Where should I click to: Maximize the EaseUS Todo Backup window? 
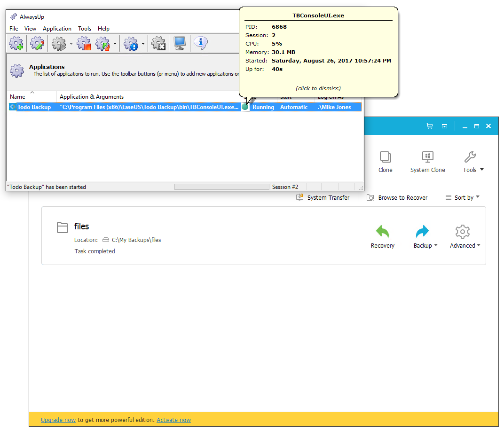[x=477, y=126]
